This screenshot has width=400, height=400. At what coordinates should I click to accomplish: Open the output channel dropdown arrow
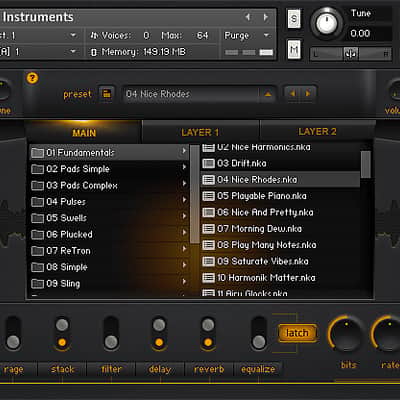[73, 35]
